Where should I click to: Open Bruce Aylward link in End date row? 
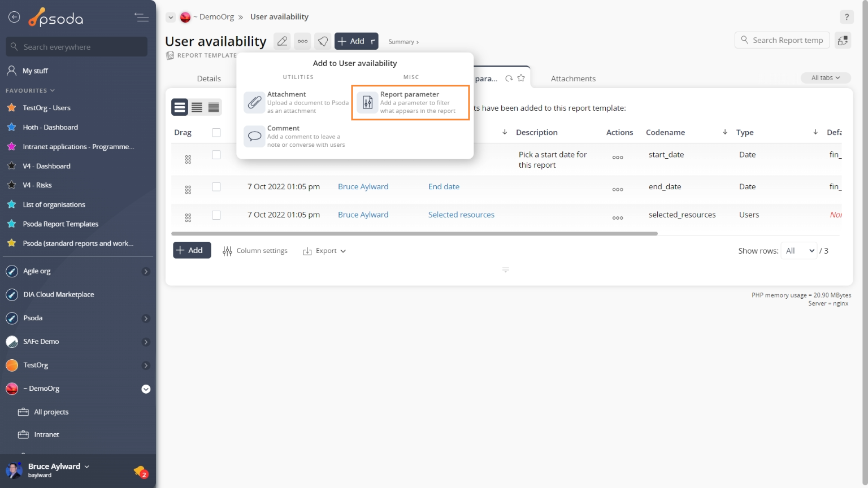(363, 186)
